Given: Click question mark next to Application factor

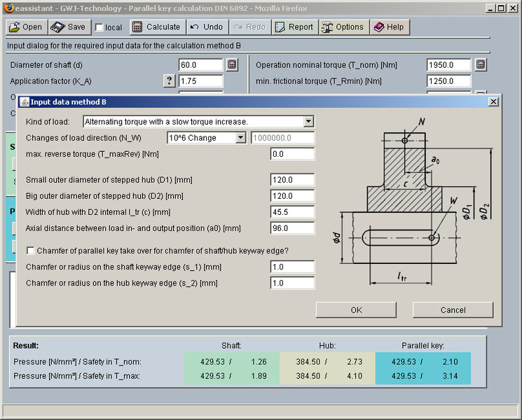Looking at the screenshot, I should click(x=170, y=81).
